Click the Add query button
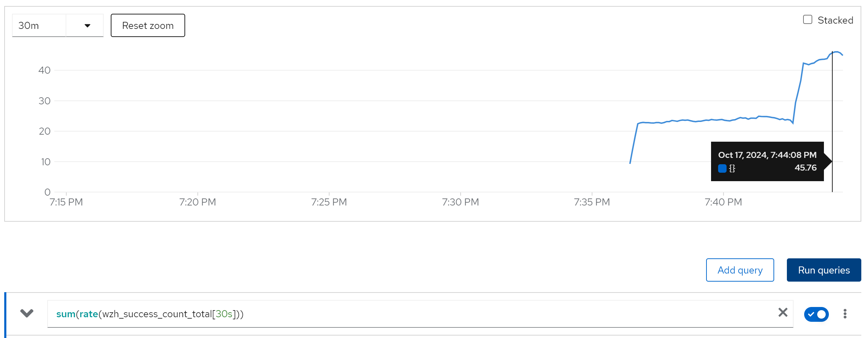The image size is (868, 338). click(x=740, y=270)
